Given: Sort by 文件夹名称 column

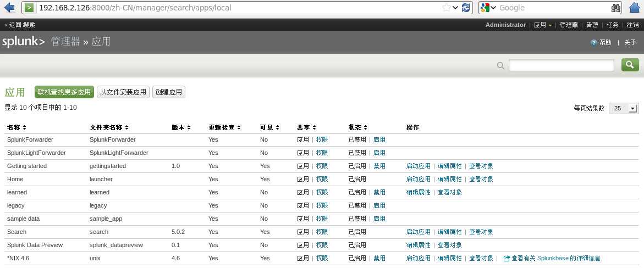Looking at the screenshot, I should point(109,127).
